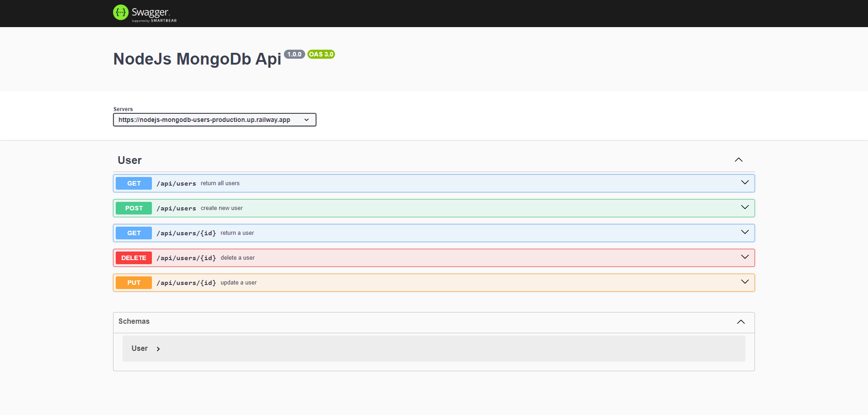Click the User tag heading
This screenshot has height=415, width=868.
pyautogui.click(x=130, y=160)
